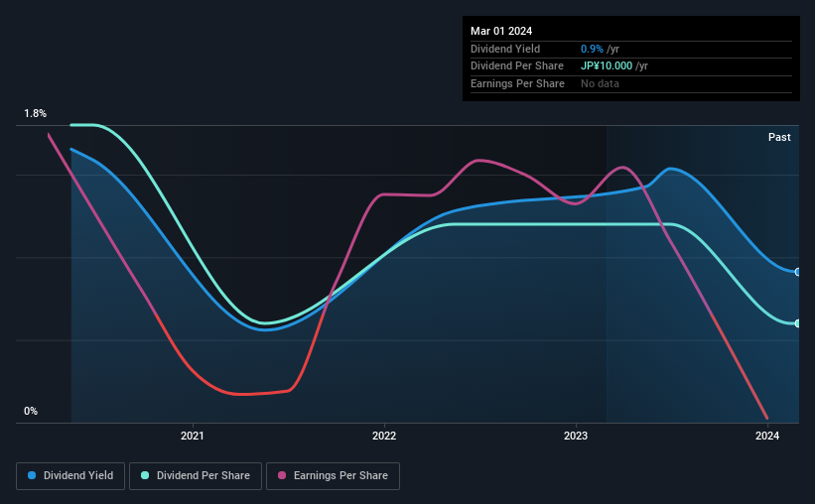Click the No data earnings value
815x504 pixels.
(x=600, y=83)
